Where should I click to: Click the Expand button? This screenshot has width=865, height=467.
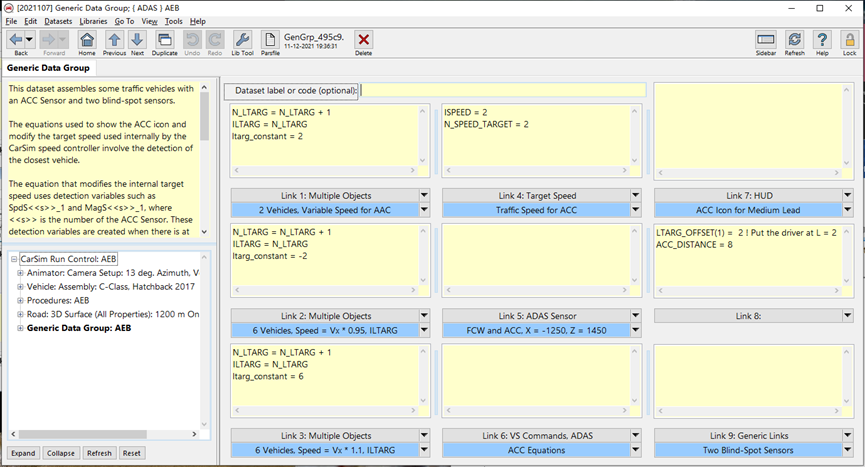point(23,453)
